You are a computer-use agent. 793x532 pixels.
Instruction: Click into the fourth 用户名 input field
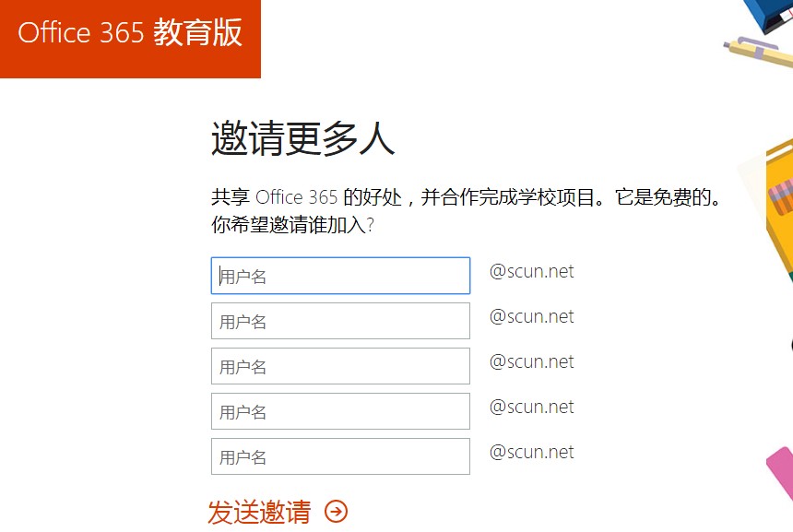[x=340, y=411]
